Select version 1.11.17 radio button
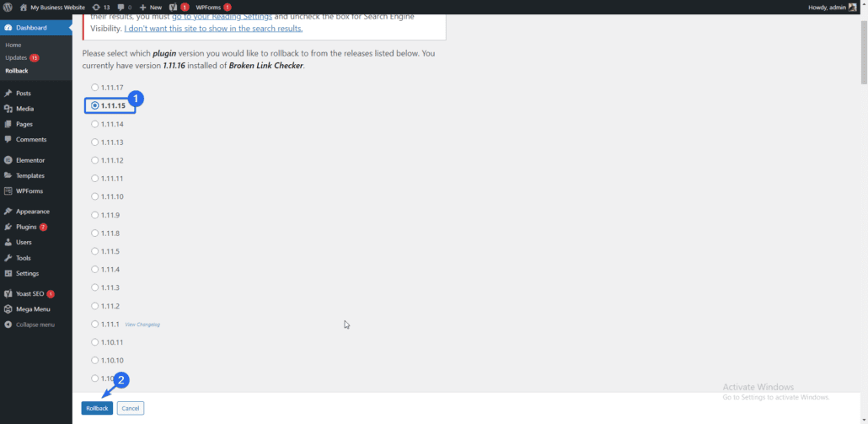Viewport: 868px width, 424px height. pyautogui.click(x=94, y=88)
